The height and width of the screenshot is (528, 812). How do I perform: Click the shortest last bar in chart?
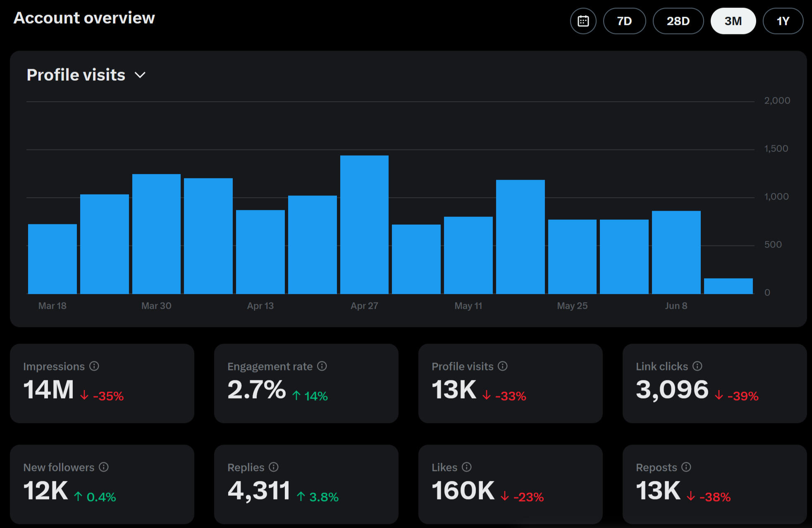(728, 286)
